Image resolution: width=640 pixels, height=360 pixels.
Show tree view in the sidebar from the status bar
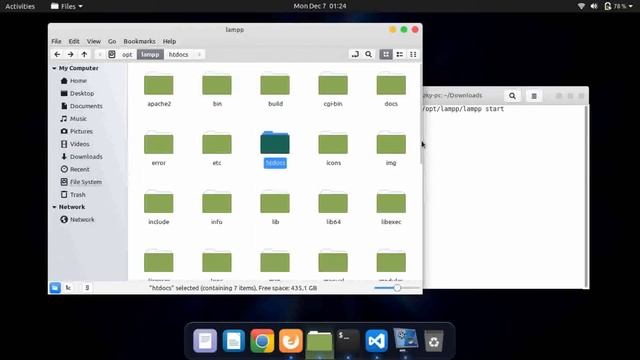coord(68,288)
